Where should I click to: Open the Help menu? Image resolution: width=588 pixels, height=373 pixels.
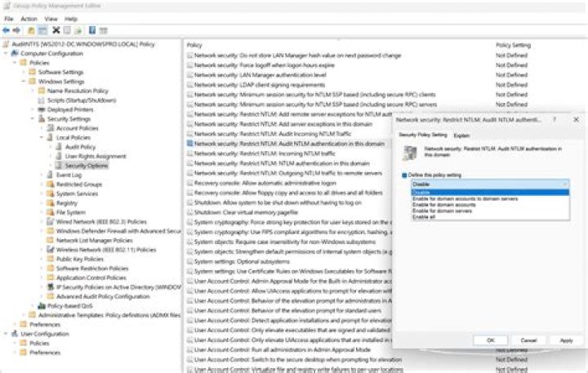click(x=71, y=19)
